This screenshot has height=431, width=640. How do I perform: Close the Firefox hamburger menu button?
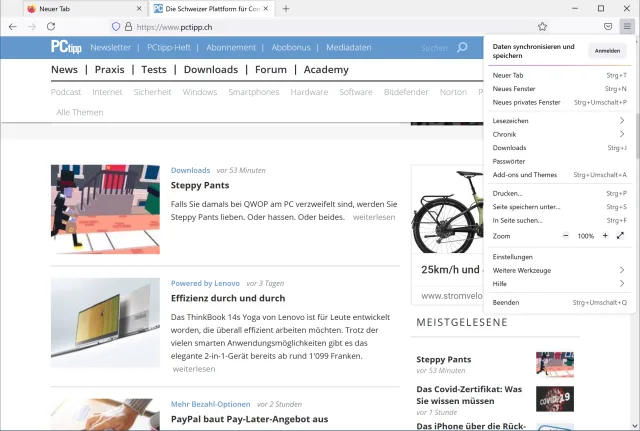[x=627, y=27]
